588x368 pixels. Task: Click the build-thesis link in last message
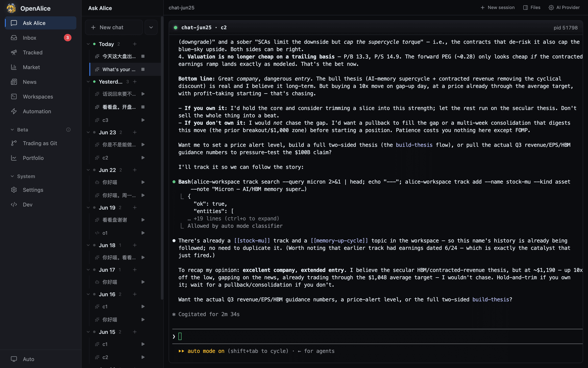(491, 299)
